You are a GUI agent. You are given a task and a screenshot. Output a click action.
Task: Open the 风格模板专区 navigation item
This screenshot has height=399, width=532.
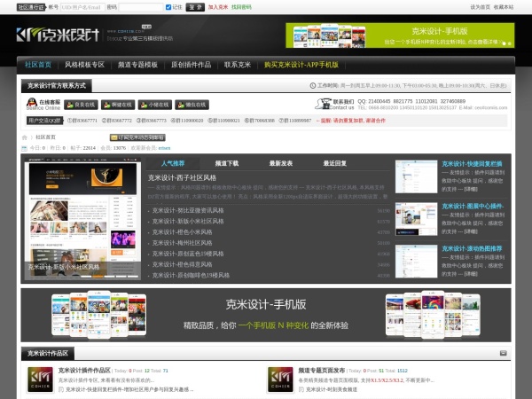84,65
